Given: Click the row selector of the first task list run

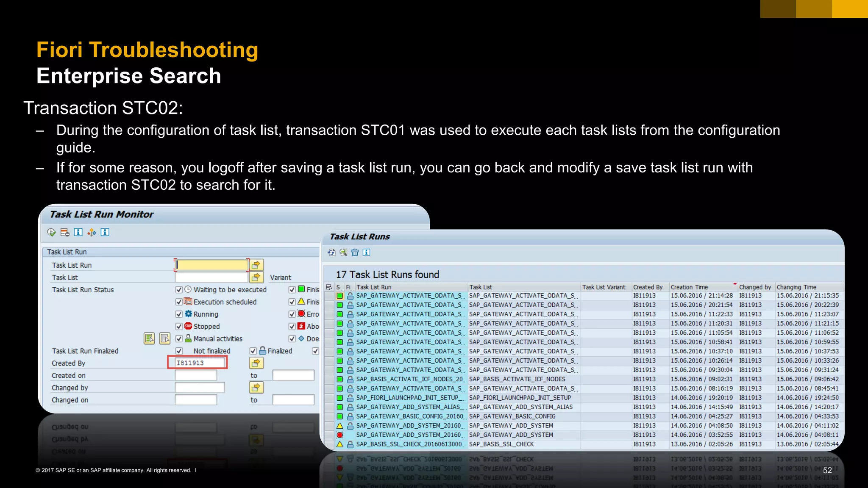Looking at the screenshot, I should 329,296.
